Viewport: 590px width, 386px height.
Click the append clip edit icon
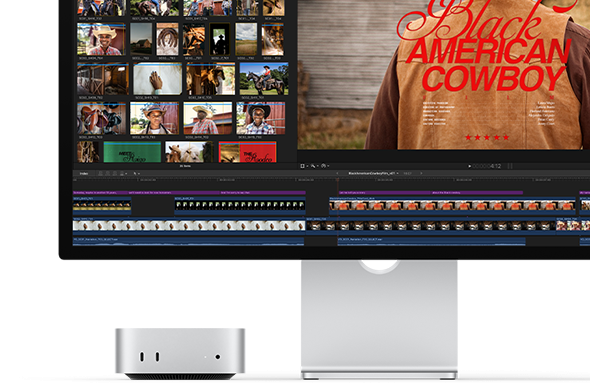point(115,173)
